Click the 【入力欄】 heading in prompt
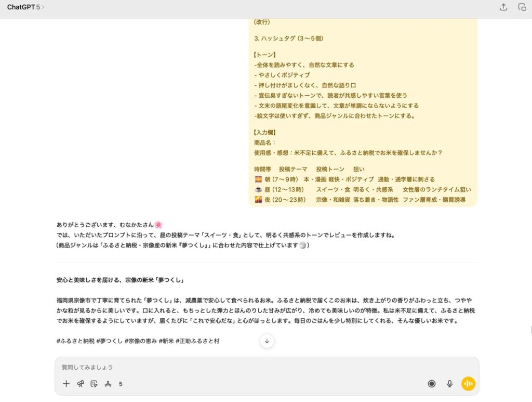 pos(265,132)
